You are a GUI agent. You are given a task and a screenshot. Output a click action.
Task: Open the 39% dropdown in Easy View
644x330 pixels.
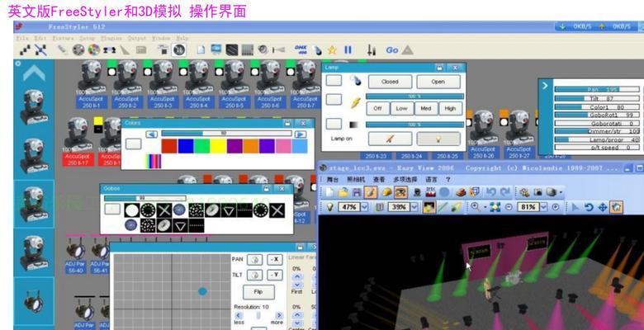tap(414, 207)
